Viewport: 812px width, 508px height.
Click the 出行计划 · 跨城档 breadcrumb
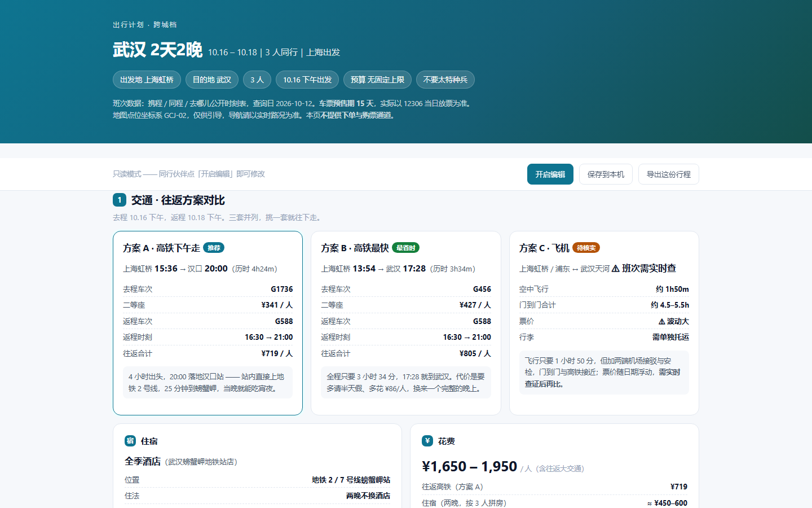tap(145, 25)
